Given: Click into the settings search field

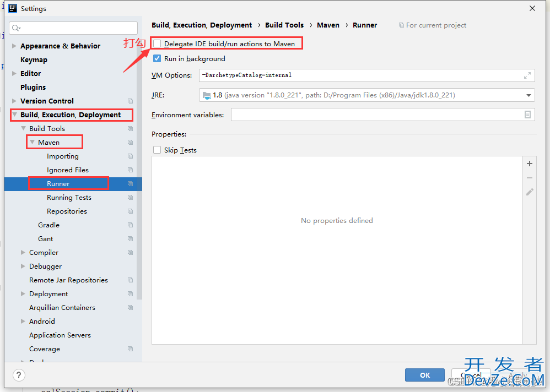Looking at the screenshot, I should pyautogui.click(x=73, y=28).
